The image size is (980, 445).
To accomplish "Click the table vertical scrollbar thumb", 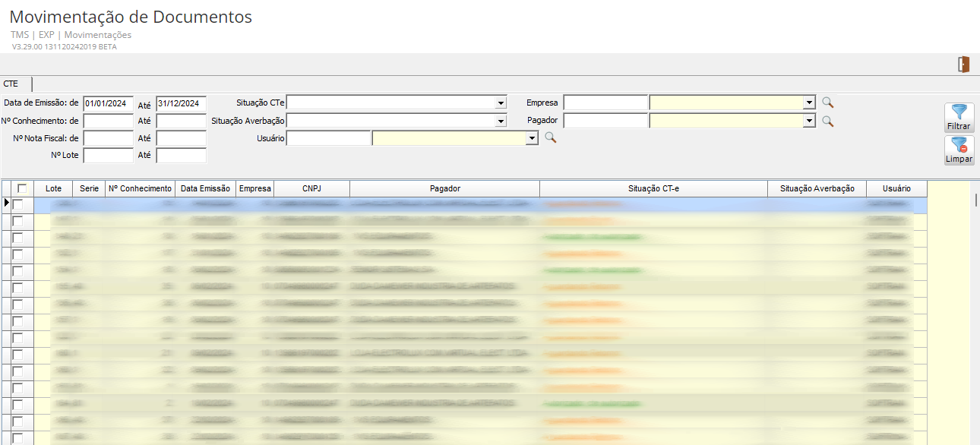I will click(976, 200).
